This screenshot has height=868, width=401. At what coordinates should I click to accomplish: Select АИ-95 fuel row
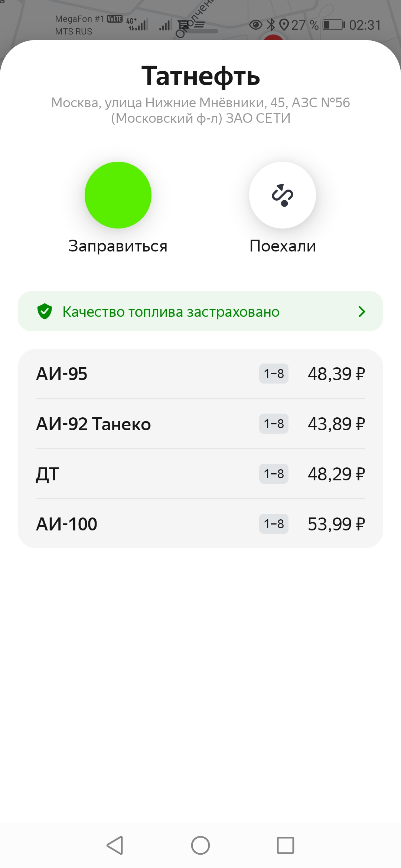click(200, 374)
